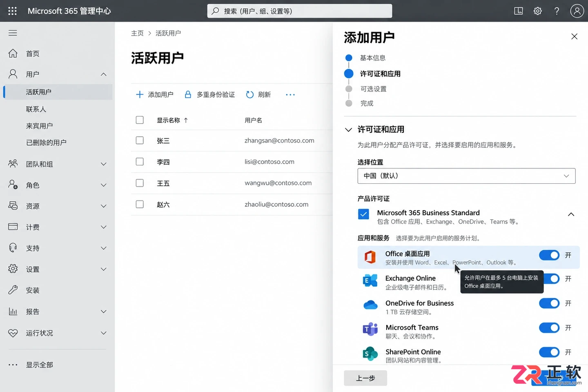Collapse navigation with hamburger icon

(13, 33)
